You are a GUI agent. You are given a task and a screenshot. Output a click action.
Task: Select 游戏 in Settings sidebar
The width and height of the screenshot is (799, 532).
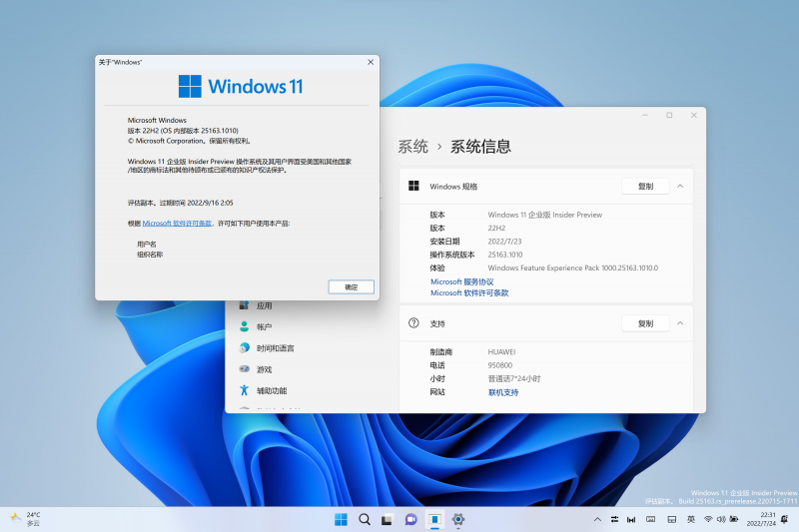coord(264,369)
